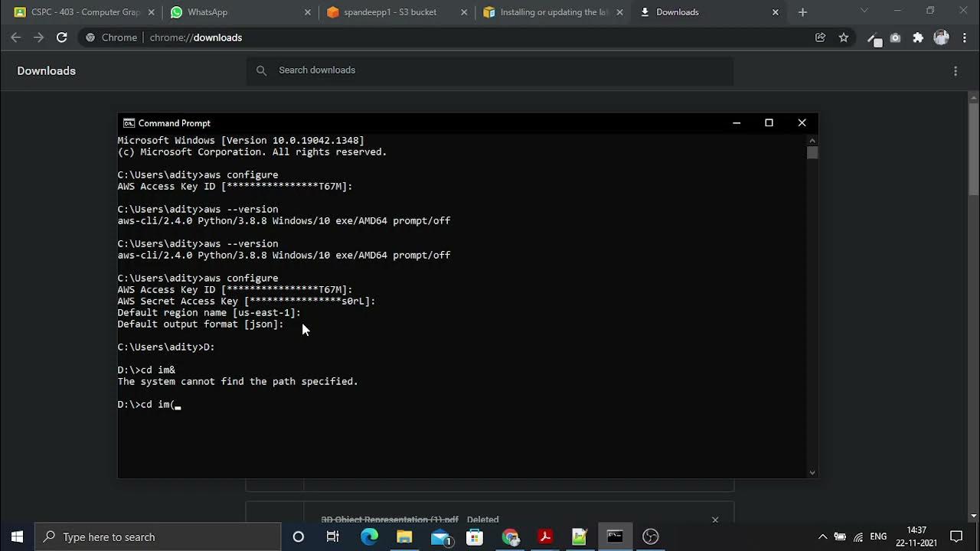
Task: Launch Microsoft Edge from taskbar
Action: coord(369,536)
